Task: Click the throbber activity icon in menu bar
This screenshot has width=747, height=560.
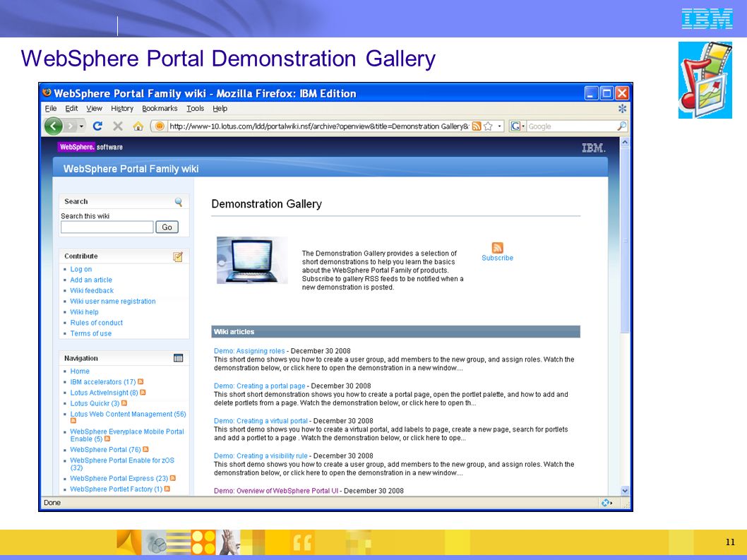Action: 622,109
